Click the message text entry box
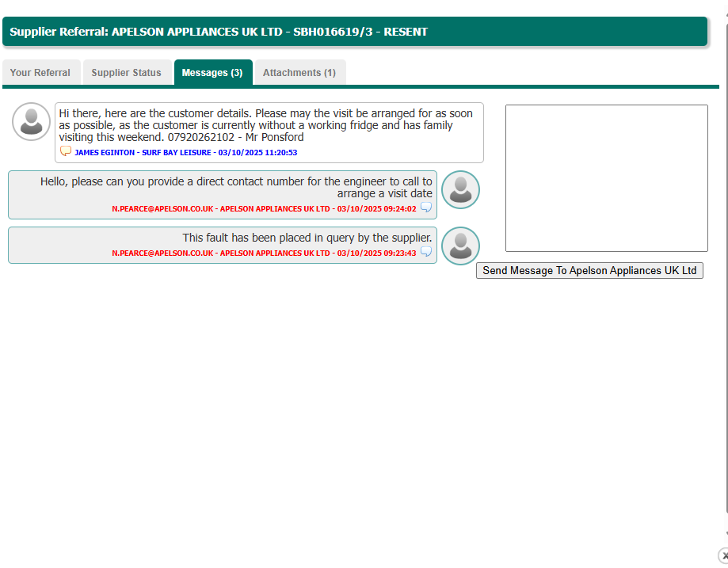 (x=606, y=178)
